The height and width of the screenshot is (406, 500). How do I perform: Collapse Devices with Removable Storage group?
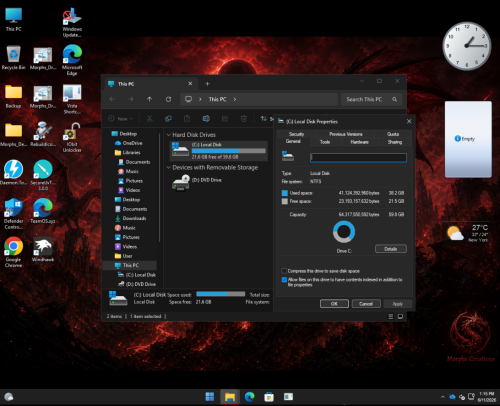(169, 168)
